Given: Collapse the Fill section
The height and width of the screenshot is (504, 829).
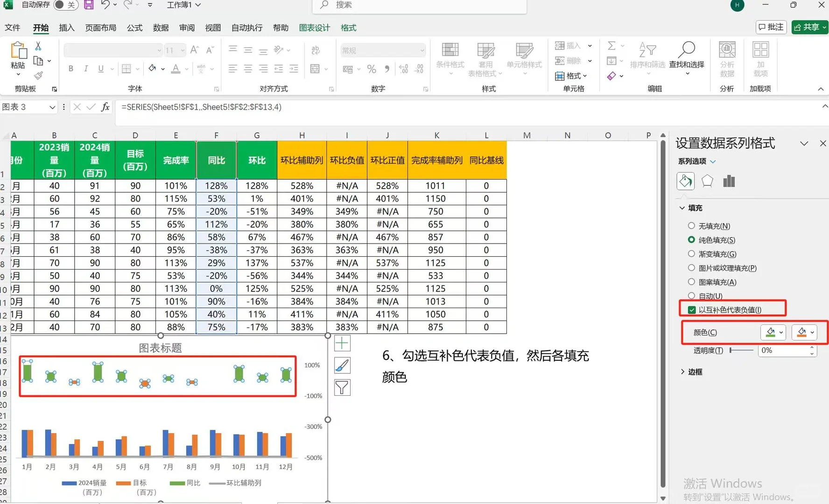Looking at the screenshot, I should (x=682, y=208).
